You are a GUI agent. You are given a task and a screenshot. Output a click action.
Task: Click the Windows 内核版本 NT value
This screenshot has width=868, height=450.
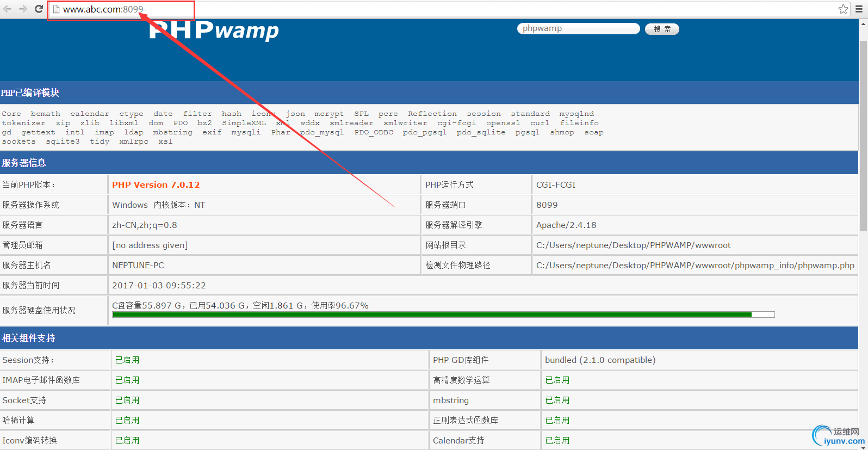point(159,205)
